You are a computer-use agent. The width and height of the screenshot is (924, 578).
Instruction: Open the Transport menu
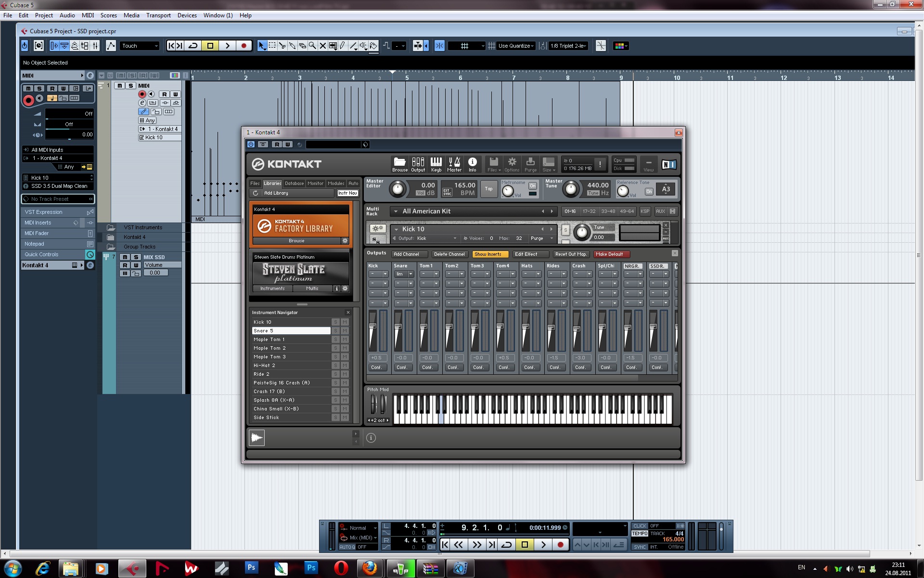(158, 15)
